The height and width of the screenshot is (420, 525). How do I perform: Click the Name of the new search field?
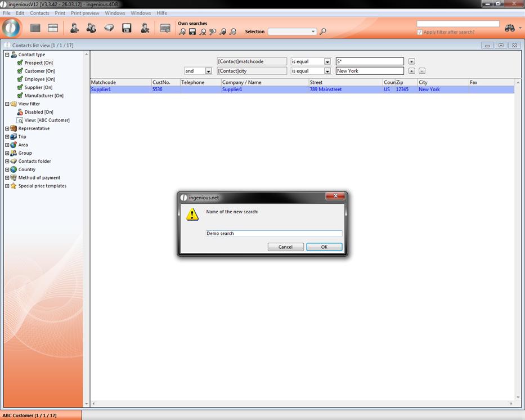pyautogui.click(x=274, y=233)
